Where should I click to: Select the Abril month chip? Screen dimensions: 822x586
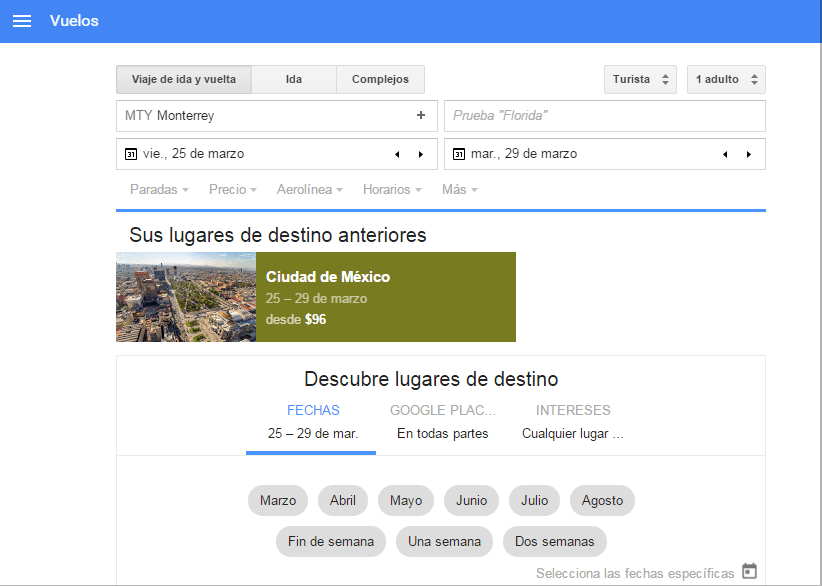[342, 500]
